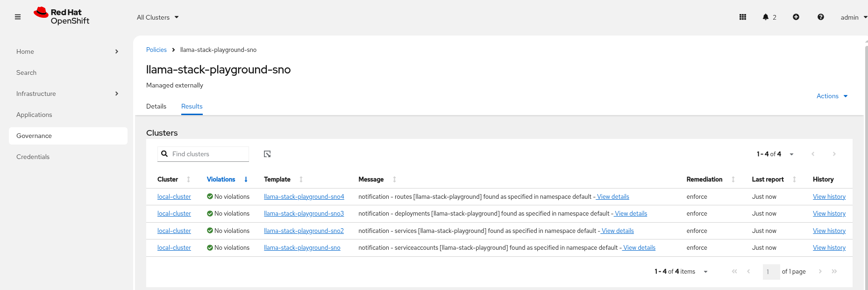This screenshot has height=290, width=868.
Task: Open the Search navigation item
Action: (x=68, y=72)
